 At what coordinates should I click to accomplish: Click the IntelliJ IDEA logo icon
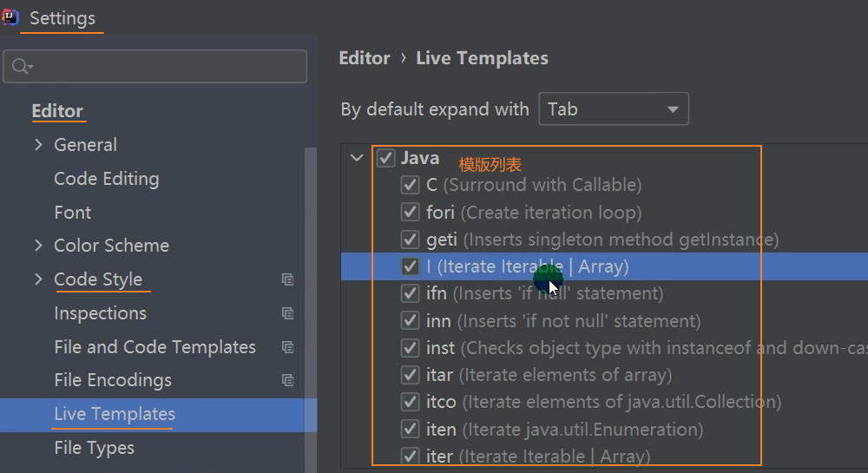coord(10,17)
